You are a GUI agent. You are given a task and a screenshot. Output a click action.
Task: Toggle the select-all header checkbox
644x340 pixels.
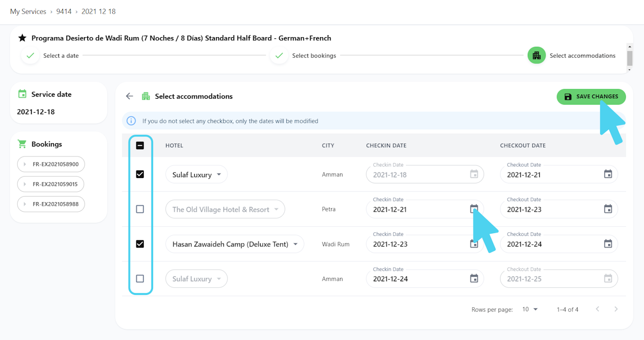[x=140, y=145]
